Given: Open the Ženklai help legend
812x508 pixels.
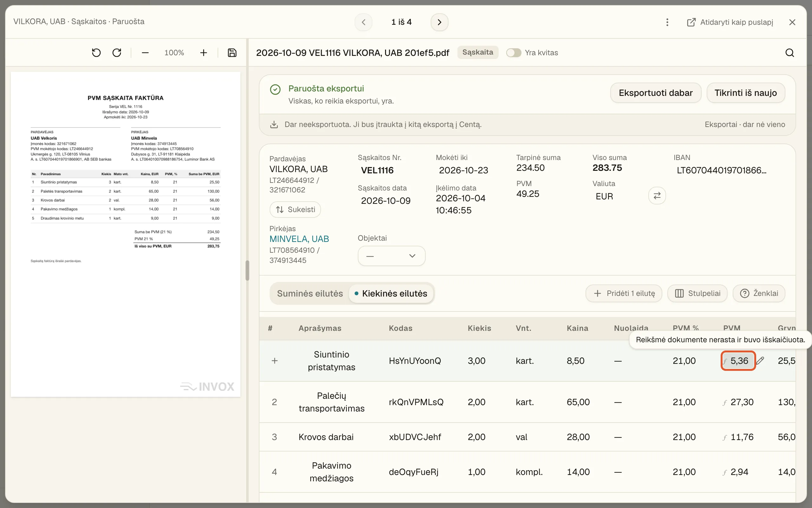Looking at the screenshot, I should click(758, 293).
